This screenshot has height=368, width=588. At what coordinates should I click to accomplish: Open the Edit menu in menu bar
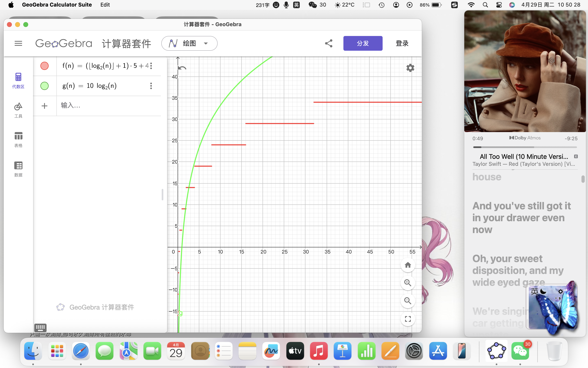[105, 5]
